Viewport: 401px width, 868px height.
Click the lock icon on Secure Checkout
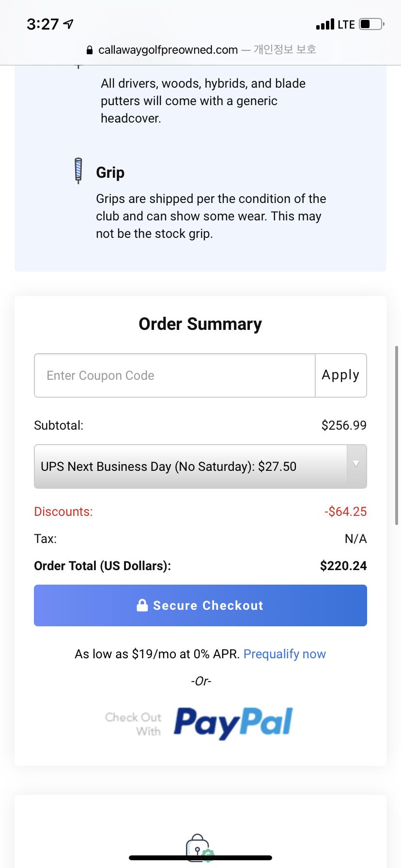[142, 605]
